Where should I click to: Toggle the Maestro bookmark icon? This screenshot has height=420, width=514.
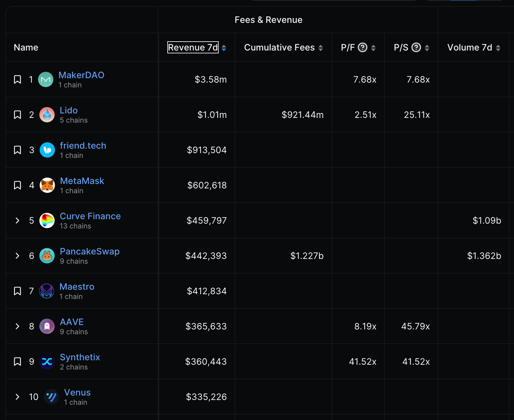17,291
